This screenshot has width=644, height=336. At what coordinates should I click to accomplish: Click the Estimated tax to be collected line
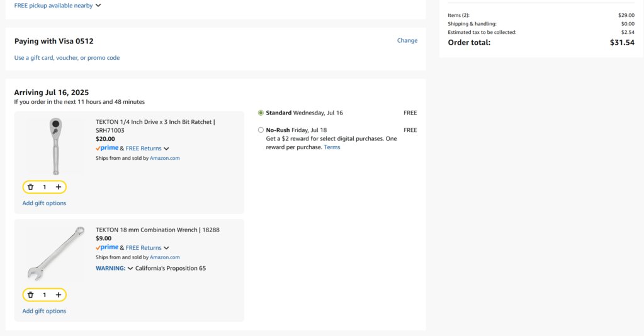coord(541,32)
